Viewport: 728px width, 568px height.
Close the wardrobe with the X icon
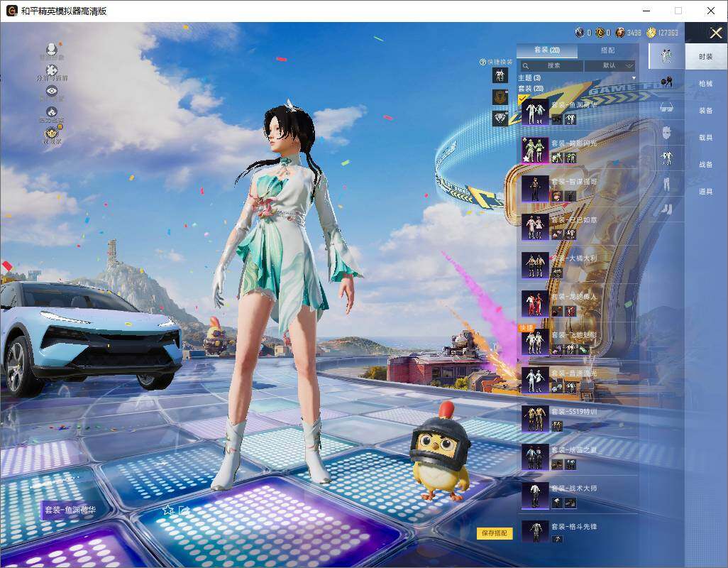pos(715,33)
